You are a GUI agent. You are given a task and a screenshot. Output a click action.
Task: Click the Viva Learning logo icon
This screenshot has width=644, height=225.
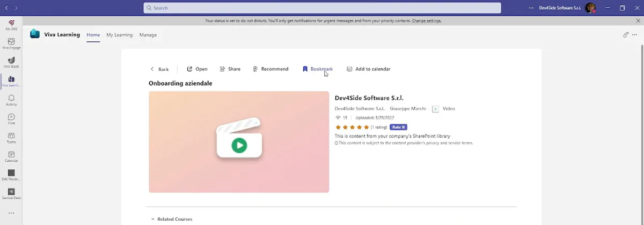point(35,34)
